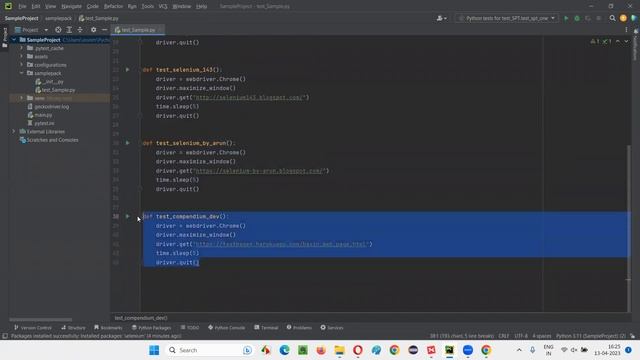Click the Python interpreter status entry
640x360 pixels.
pyautogui.click(x=591, y=336)
